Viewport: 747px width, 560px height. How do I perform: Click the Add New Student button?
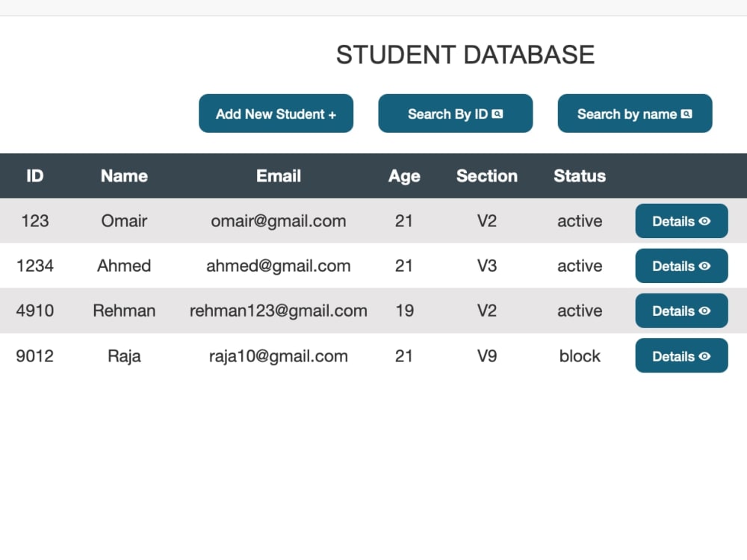coord(276,113)
